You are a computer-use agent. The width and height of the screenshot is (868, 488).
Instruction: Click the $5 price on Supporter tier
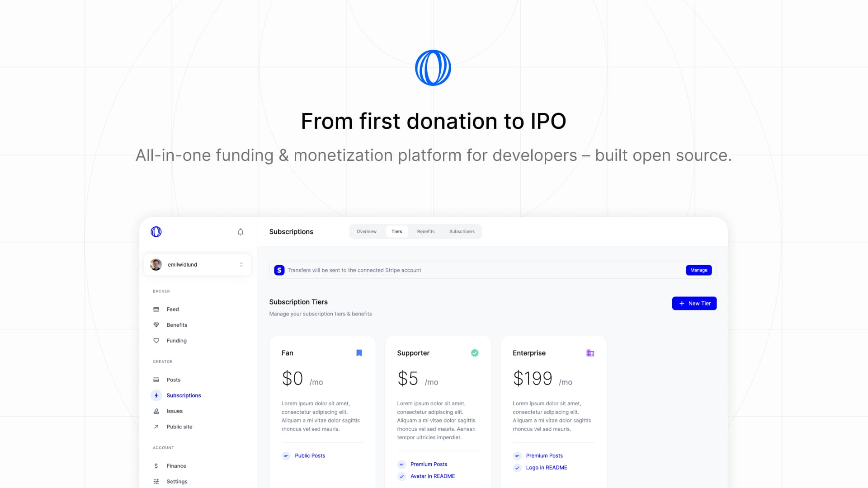407,378
